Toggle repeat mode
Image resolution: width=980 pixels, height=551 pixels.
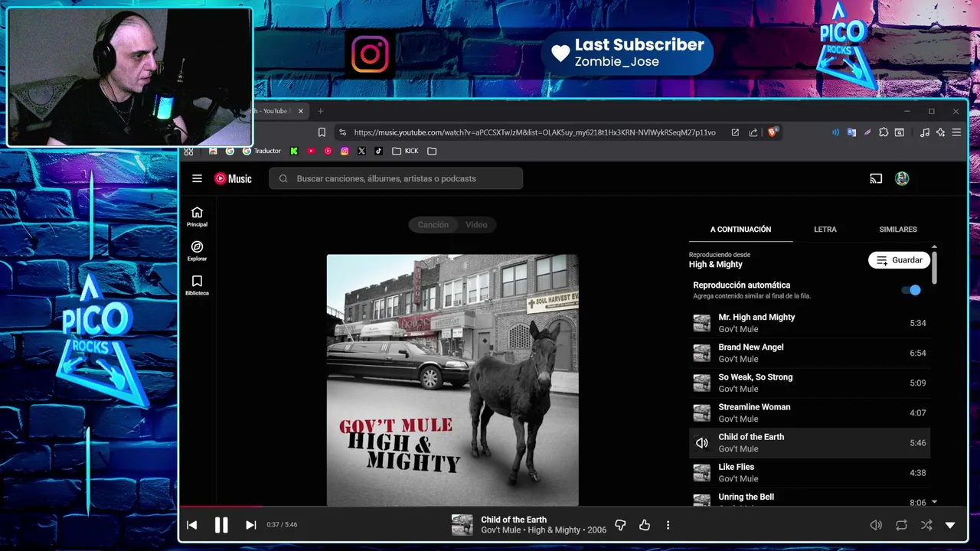coord(901,525)
